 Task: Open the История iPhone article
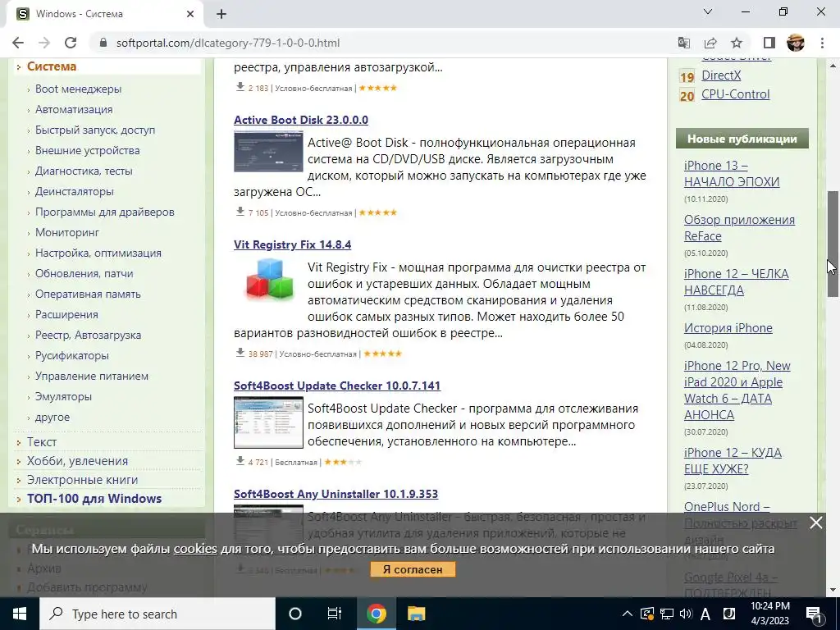pyautogui.click(x=728, y=328)
